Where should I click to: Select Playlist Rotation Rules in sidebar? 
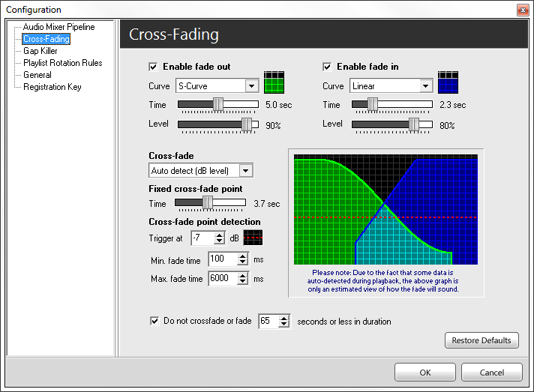pyautogui.click(x=62, y=63)
